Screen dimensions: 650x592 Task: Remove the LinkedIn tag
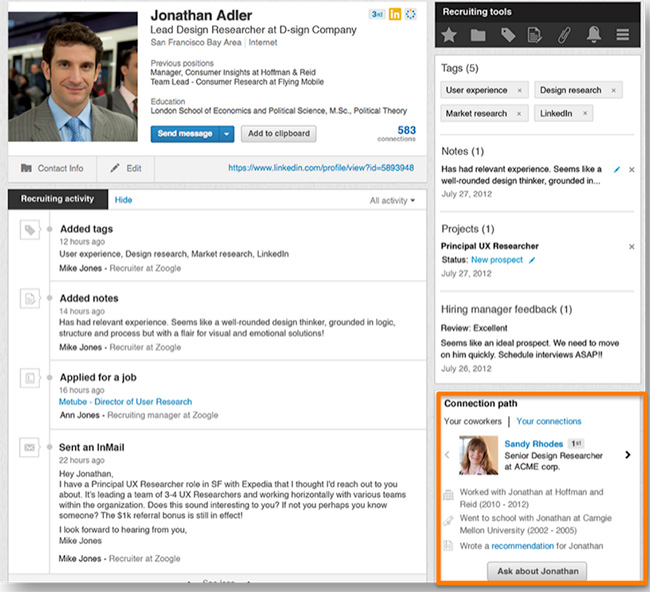pos(584,114)
